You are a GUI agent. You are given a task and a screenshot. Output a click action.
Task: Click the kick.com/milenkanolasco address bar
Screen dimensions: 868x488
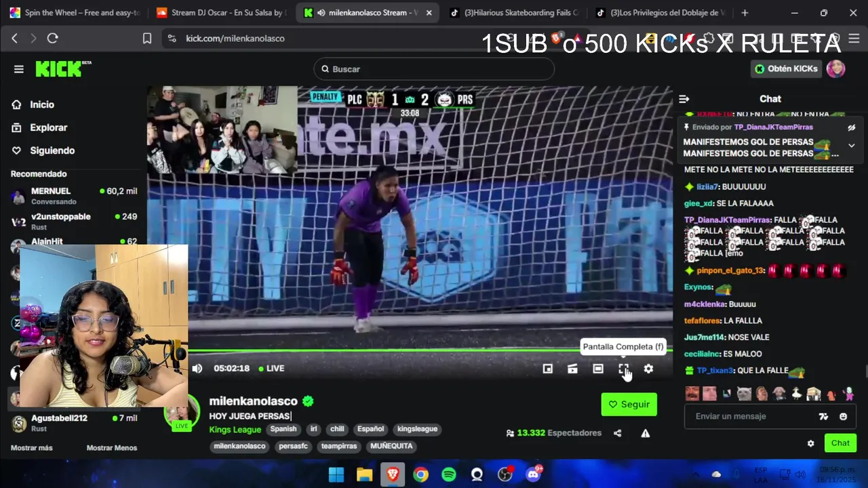coord(235,39)
